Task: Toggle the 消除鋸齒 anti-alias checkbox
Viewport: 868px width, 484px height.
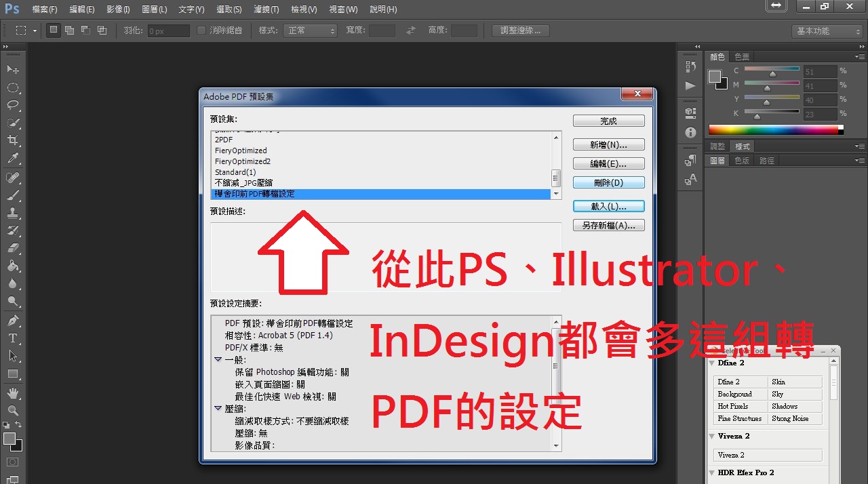Action: pyautogui.click(x=201, y=31)
